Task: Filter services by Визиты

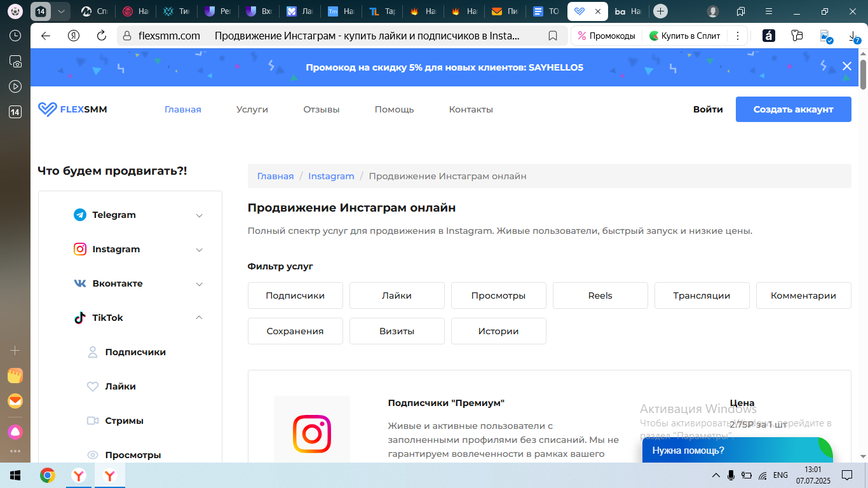Action: 397,331
